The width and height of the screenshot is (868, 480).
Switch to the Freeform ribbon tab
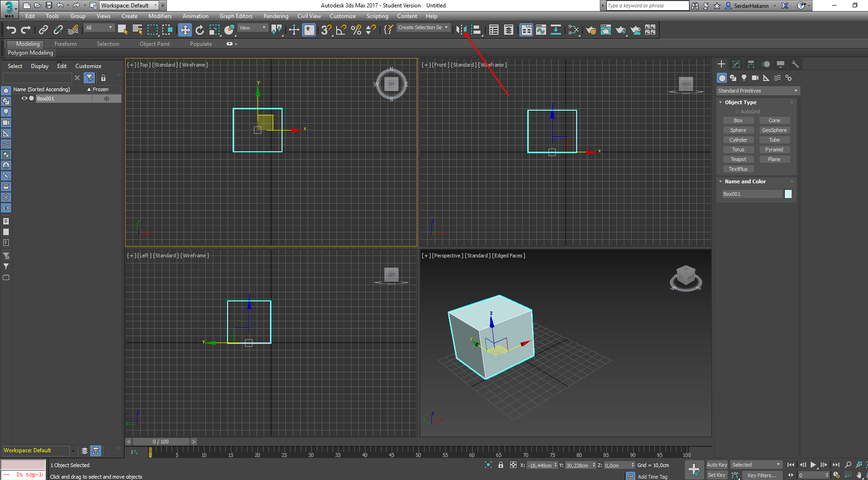coord(66,44)
